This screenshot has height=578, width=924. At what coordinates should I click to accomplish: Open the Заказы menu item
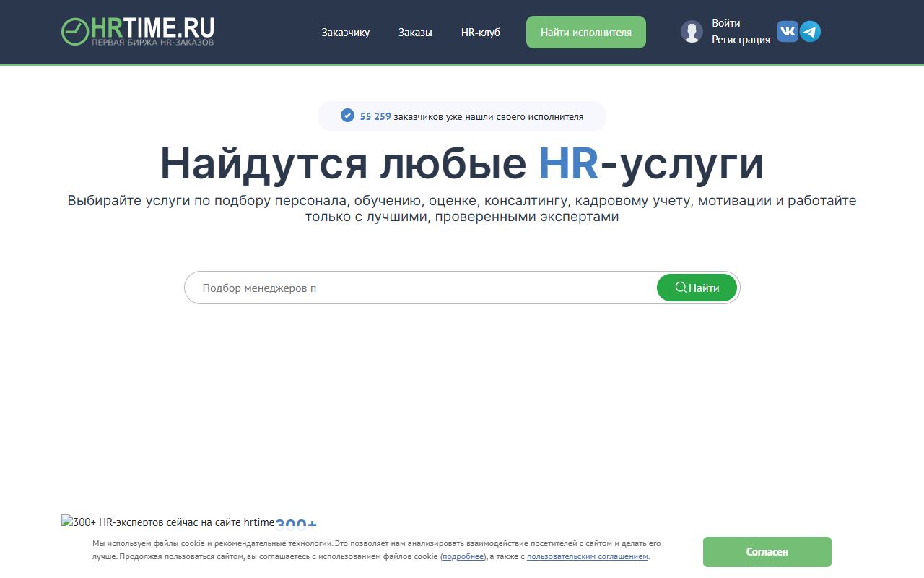coord(415,33)
